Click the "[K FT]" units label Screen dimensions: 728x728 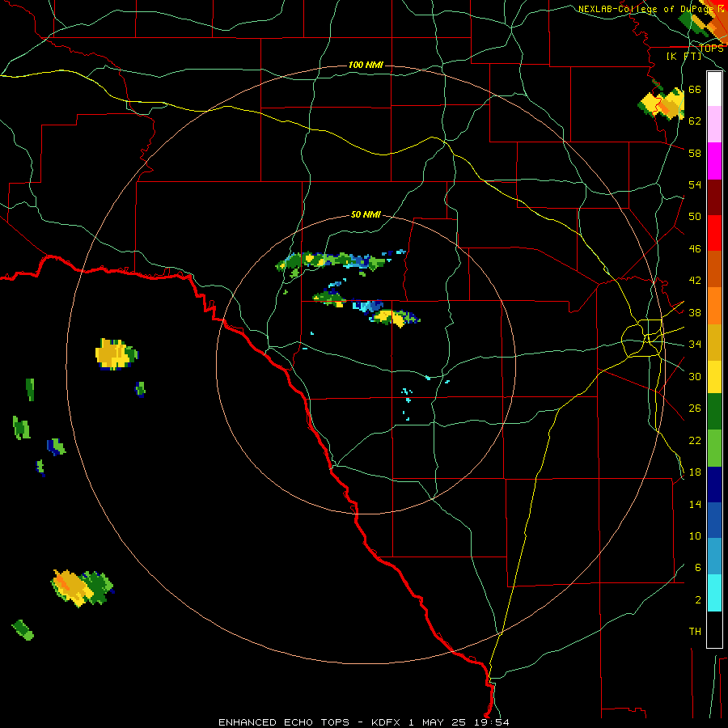point(684,56)
